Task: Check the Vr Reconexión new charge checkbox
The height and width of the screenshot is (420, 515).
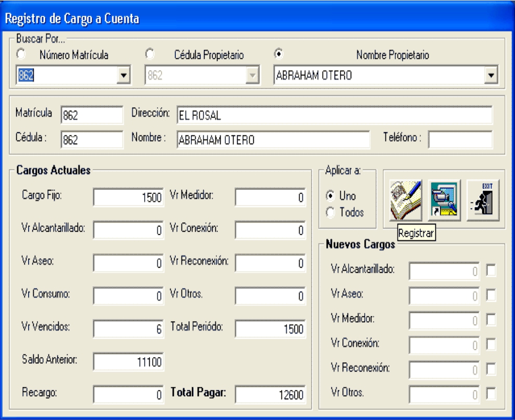Action: [x=491, y=369]
